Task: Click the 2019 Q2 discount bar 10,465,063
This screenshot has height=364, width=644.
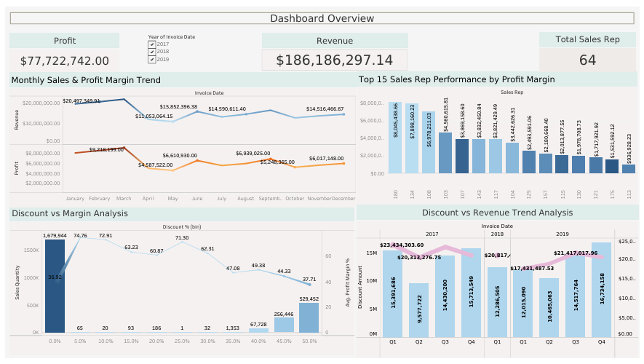Action: (x=549, y=308)
